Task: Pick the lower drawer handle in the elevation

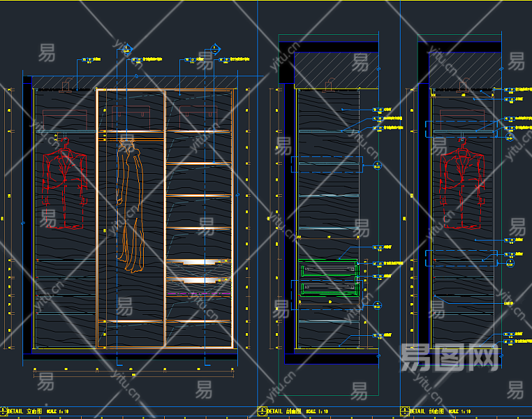Action: pos(198,280)
